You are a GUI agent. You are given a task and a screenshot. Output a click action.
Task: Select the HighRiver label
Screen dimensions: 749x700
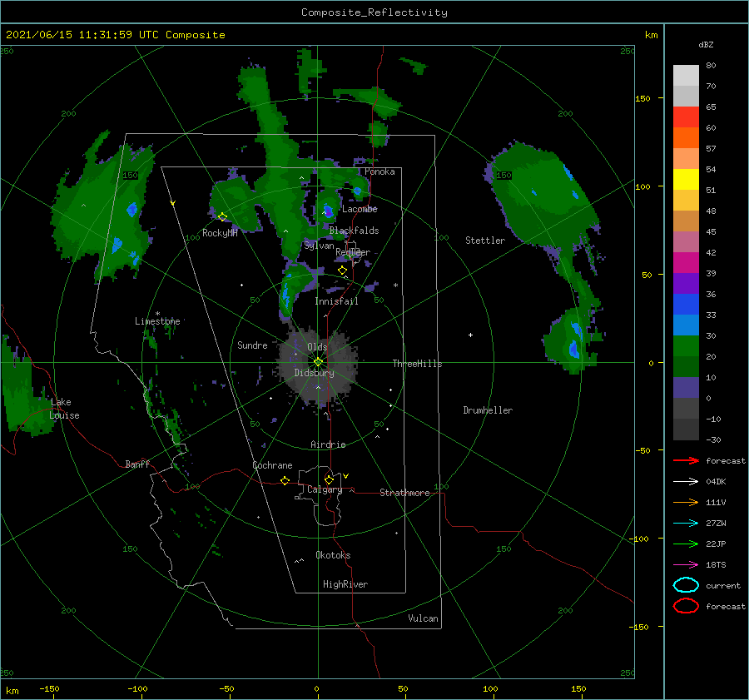pyautogui.click(x=345, y=584)
